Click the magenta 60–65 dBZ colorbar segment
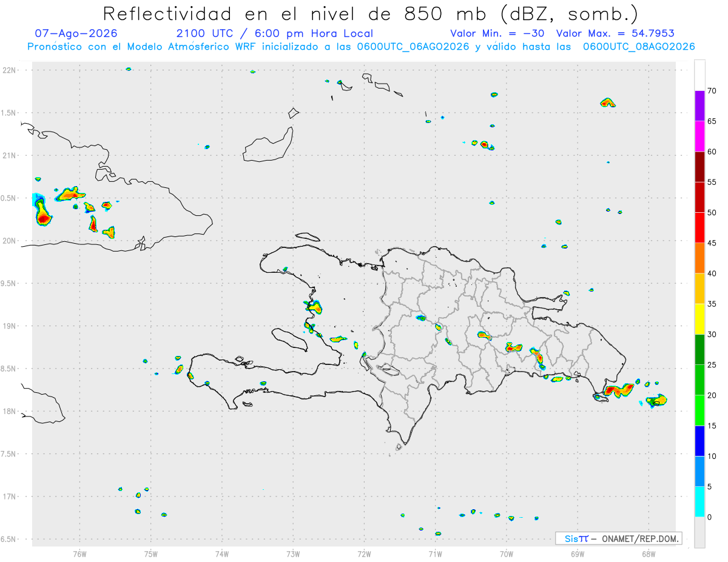Screen dimensions: 728x562 699,136
